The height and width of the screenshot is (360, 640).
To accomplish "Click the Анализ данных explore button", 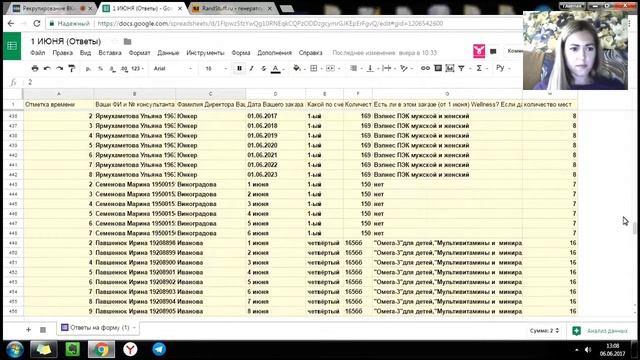I will tap(600, 331).
